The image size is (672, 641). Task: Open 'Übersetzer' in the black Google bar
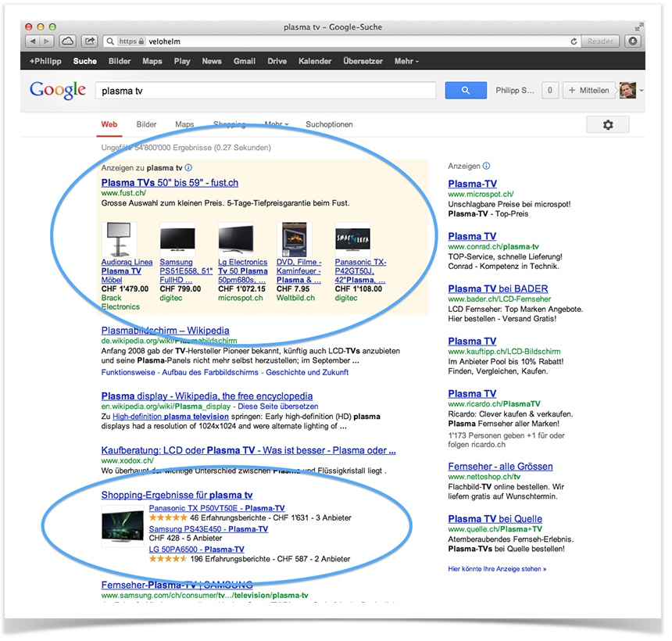coord(363,61)
